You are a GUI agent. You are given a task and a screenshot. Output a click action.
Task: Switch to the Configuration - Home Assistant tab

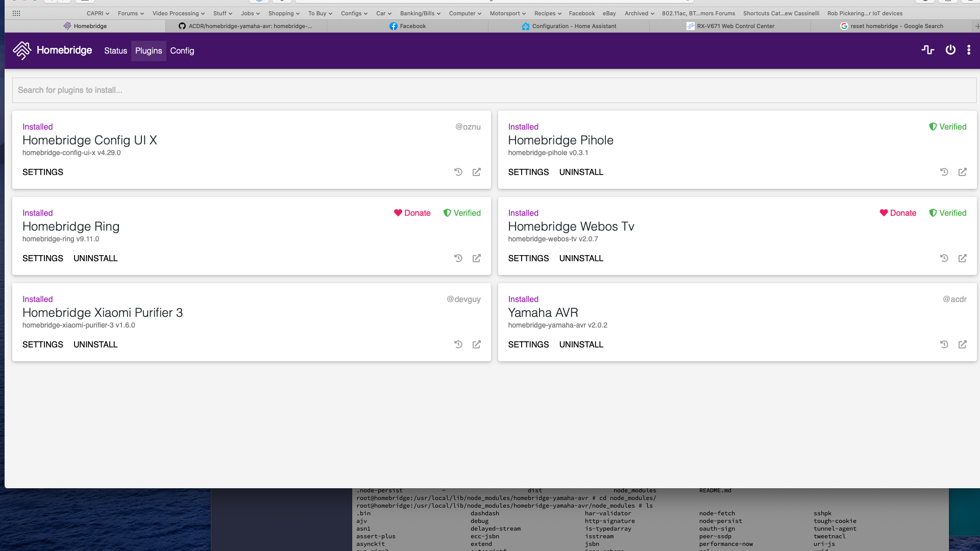point(569,26)
